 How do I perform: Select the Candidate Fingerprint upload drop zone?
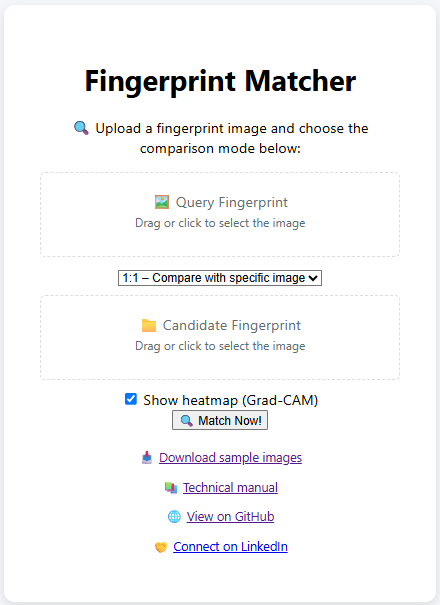[220, 338]
